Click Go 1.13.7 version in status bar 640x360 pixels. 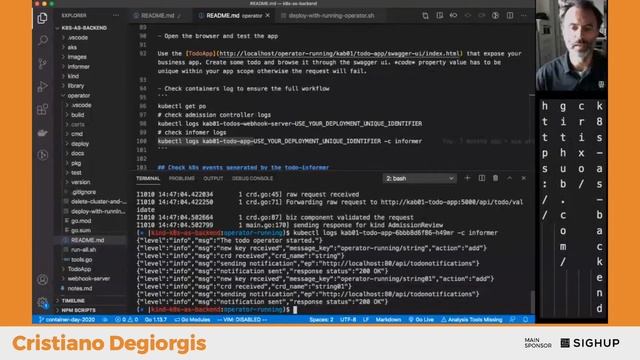coord(156,320)
